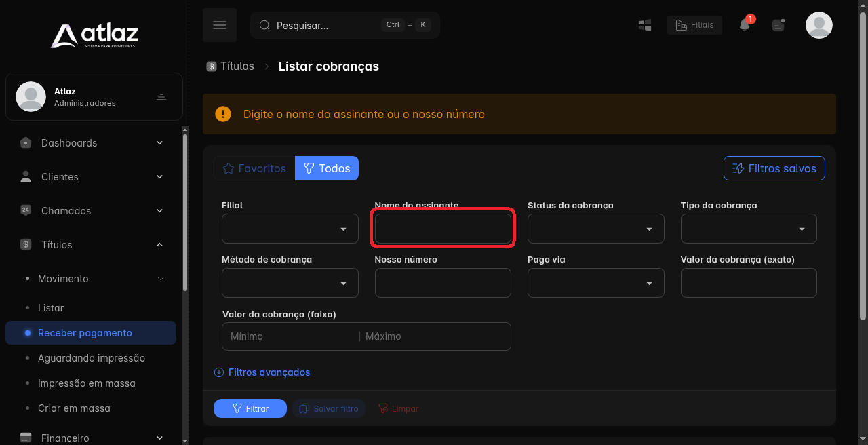Click the Listar cobranças heading
This screenshot has width=868, height=445.
pyautogui.click(x=329, y=66)
